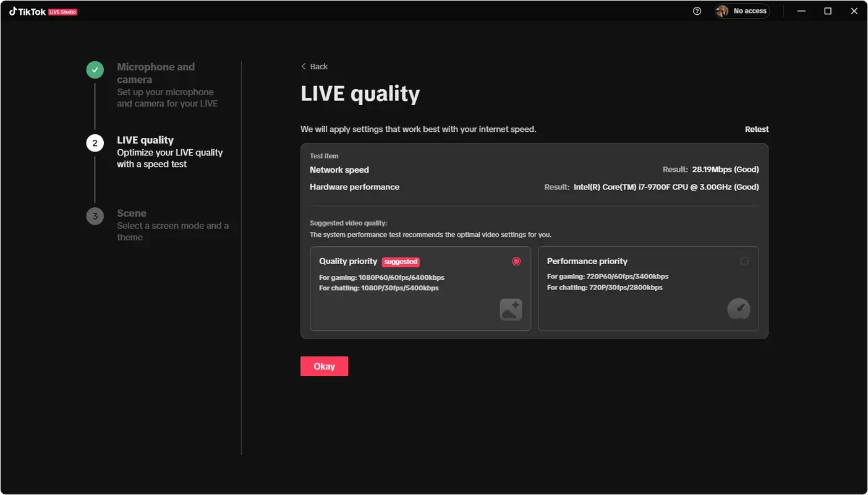Click the step 3 circle indicator
Screen dimensions: 868x495
95,216
